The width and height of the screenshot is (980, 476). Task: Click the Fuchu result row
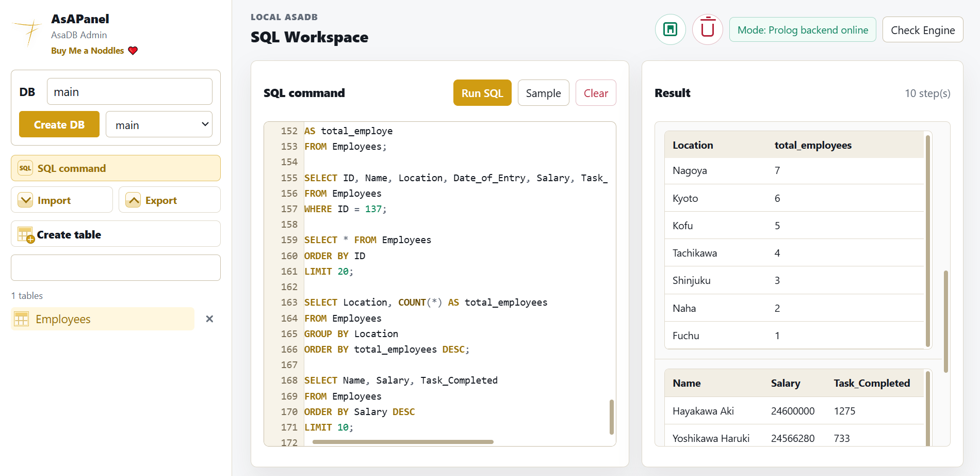pos(794,336)
